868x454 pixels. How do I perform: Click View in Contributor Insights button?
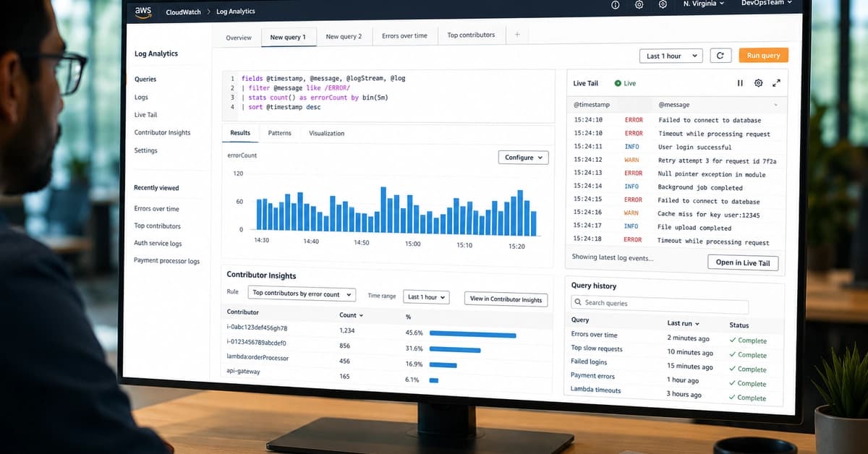click(x=506, y=299)
